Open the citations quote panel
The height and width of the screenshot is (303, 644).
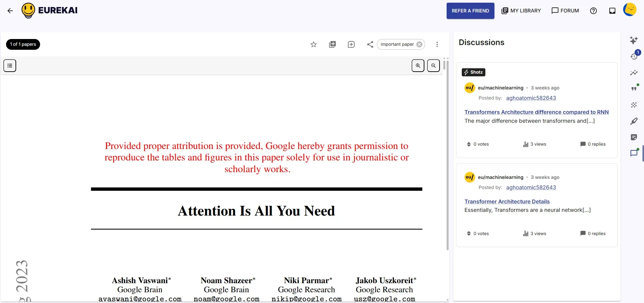634,88
